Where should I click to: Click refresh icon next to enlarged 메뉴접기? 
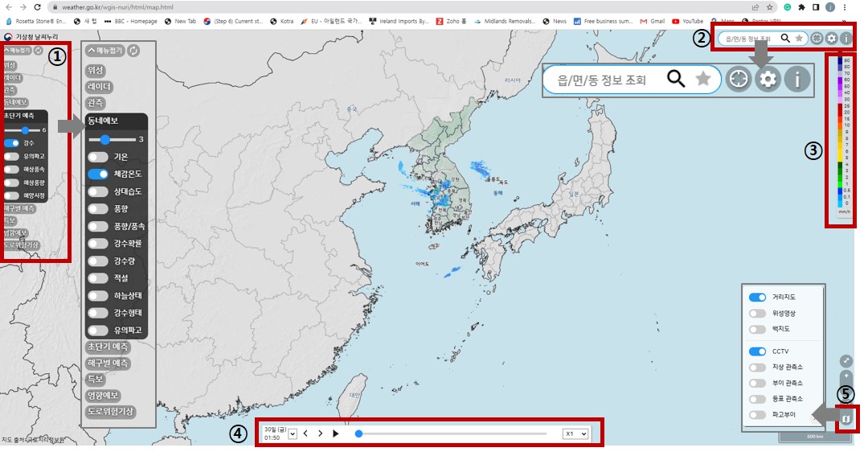(133, 51)
